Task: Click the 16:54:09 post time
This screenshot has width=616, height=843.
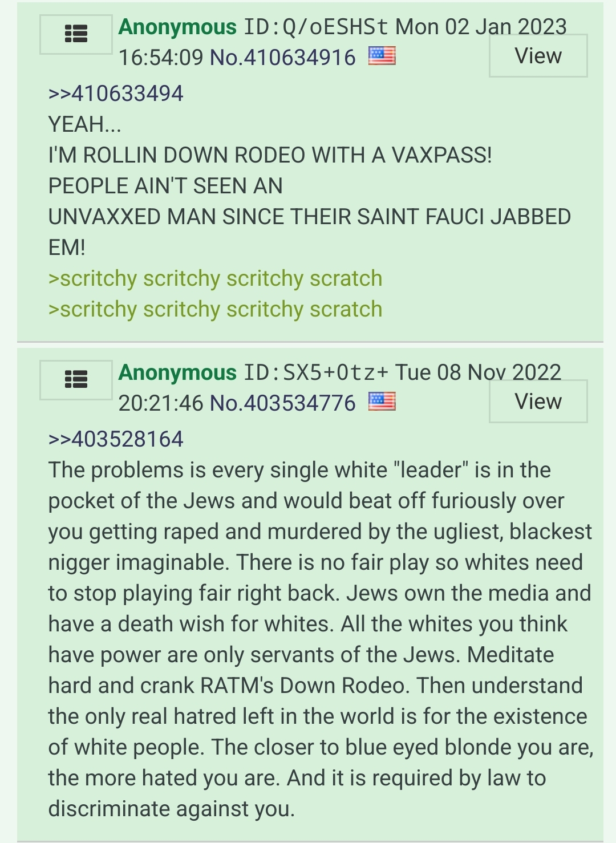Action: [161, 57]
